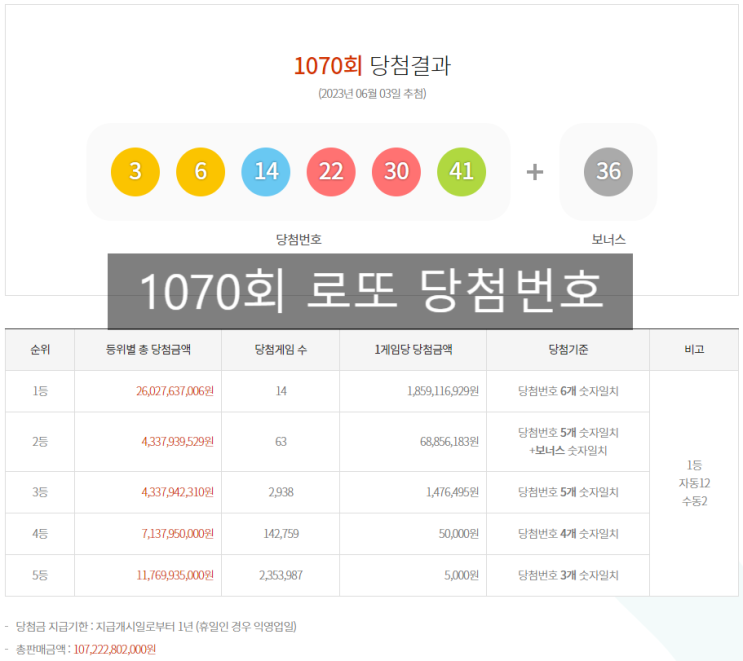Viewport: 743px width, 661px height.
Task: Click the '비고' column header
Action: pos(694,350)
